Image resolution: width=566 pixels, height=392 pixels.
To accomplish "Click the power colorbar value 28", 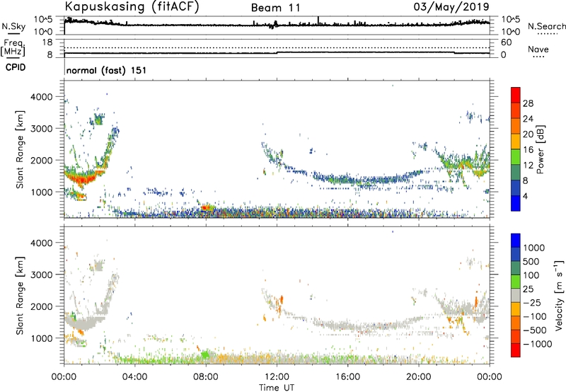I will point(528,103).
